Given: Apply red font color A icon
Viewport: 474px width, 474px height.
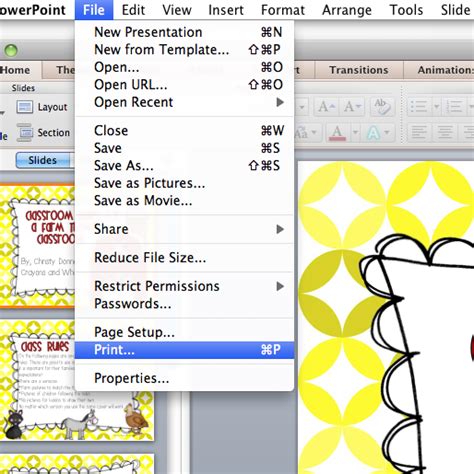Looking at the screenshot, I should [337, 133].
